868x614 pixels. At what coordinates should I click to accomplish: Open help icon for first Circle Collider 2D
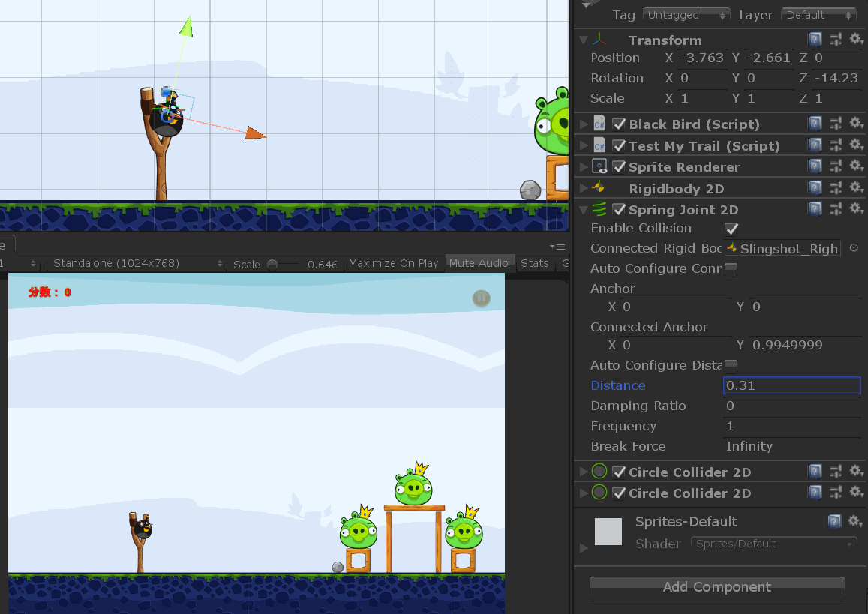coord(814,471)
